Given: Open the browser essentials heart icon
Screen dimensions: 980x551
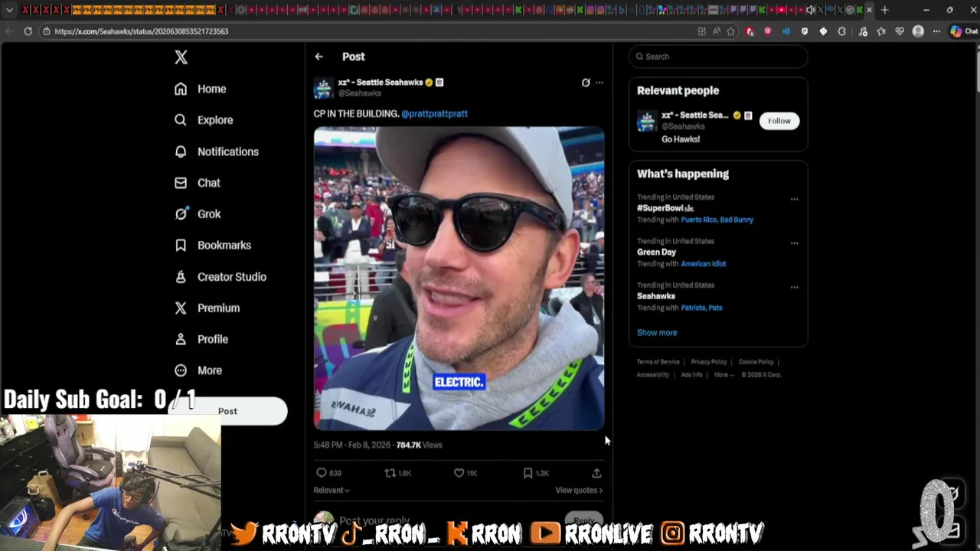Looking at the screenshot, I should coord(900,31).
